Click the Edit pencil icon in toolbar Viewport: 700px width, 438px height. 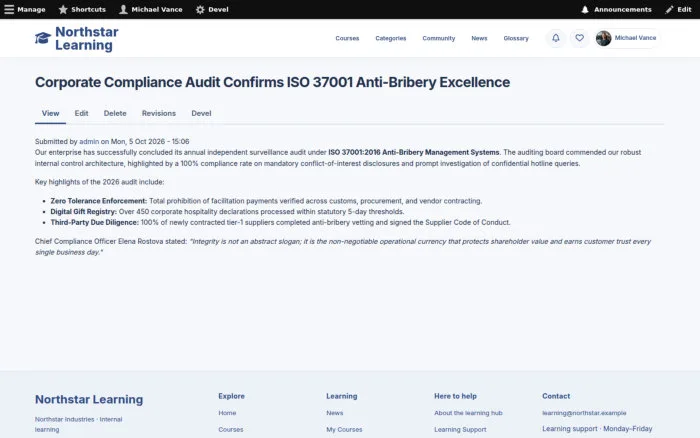click(x=669, y=9)
